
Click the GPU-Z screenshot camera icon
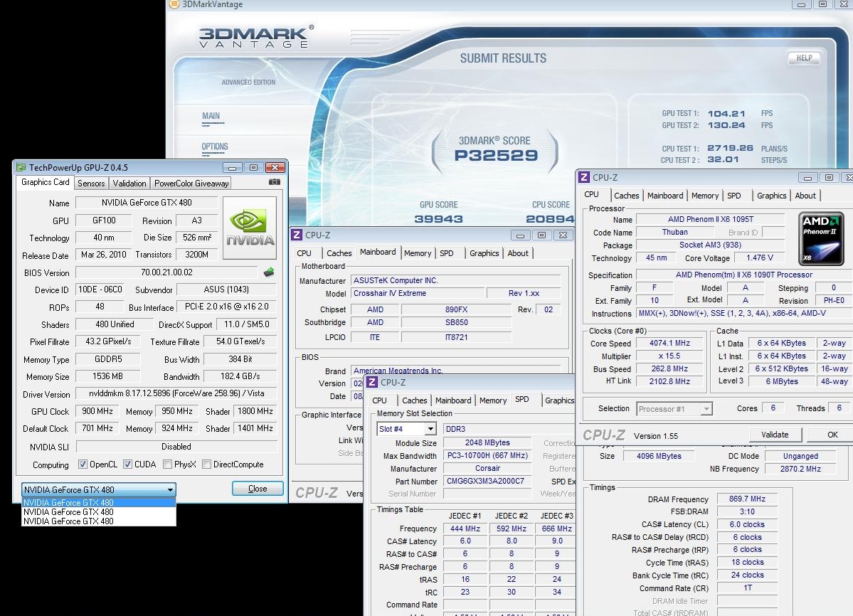(x=275, y=182)
